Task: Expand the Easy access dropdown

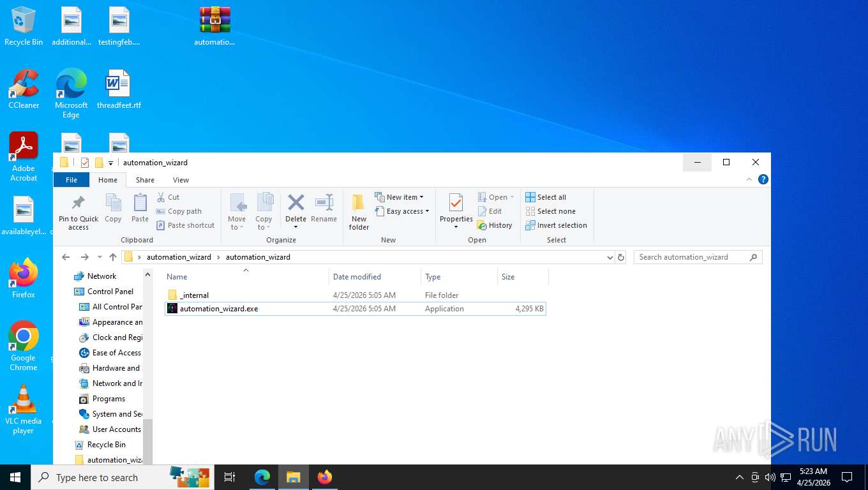Action: 427,211
